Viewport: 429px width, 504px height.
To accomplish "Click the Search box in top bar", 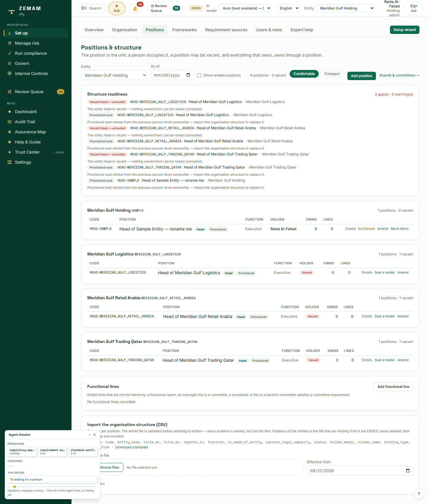I will click(x=91, y=8).
